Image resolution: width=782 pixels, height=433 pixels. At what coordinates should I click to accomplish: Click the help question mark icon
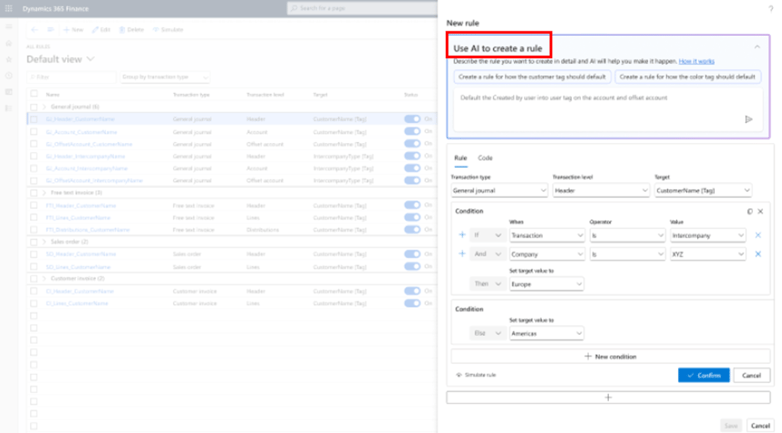771,8
